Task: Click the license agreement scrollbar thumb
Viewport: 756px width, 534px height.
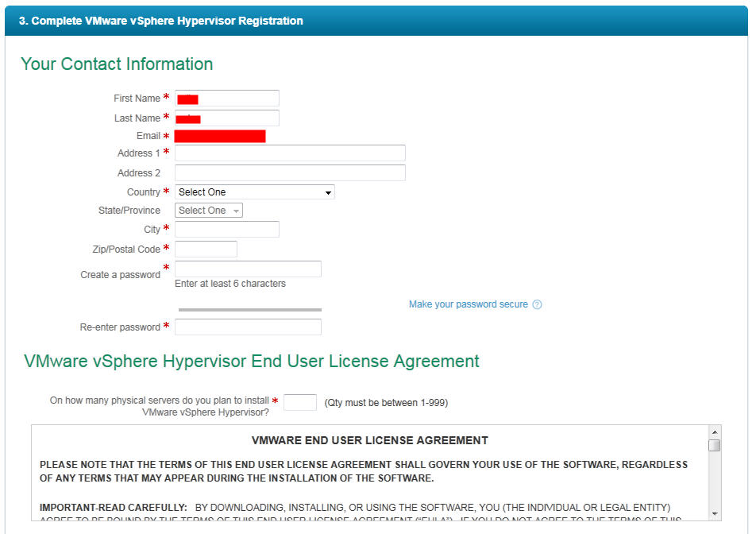Action: [715, 445]
